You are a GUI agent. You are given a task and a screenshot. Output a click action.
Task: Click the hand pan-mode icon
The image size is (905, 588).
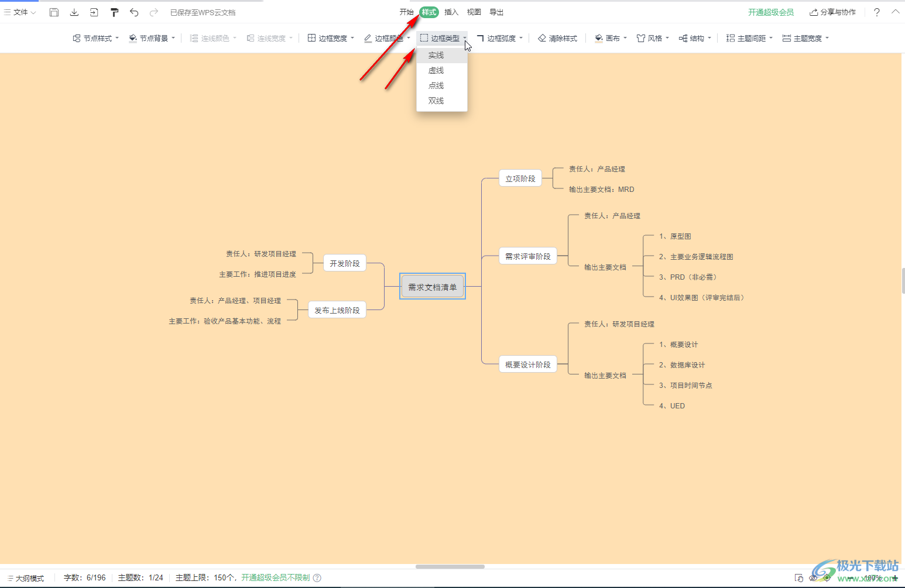tap(799, 578)
